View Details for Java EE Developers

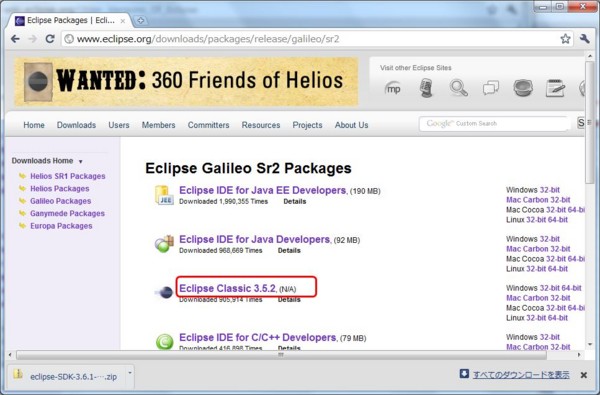(295, 201)
